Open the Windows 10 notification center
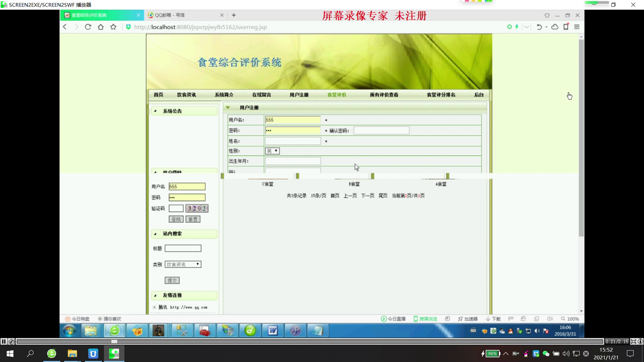Screen dimensions: 644x362 coord(630,353)
